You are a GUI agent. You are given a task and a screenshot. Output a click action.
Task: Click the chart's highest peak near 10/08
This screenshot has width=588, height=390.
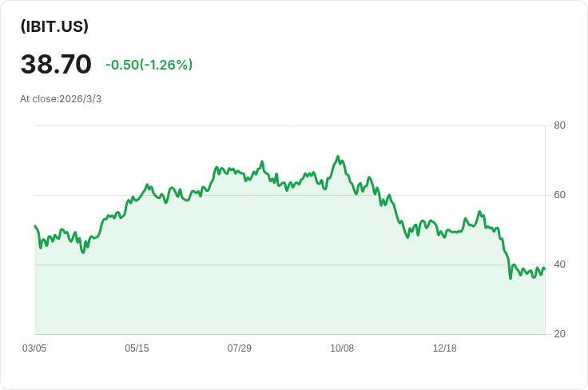pos(338,157)
